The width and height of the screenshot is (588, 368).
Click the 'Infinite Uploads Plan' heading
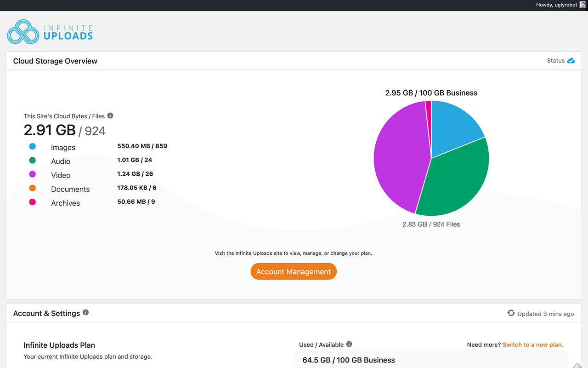click(59, 345)
